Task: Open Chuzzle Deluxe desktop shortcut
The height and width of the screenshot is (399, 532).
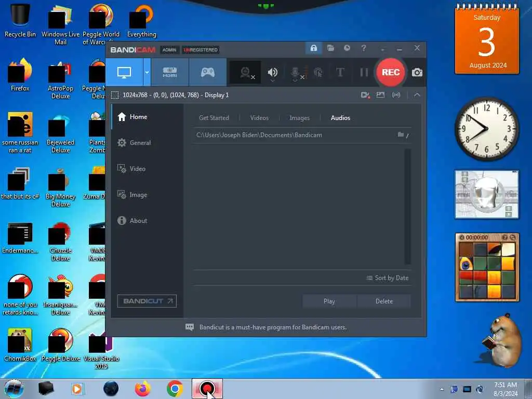Action: click(x=60, y=241)
